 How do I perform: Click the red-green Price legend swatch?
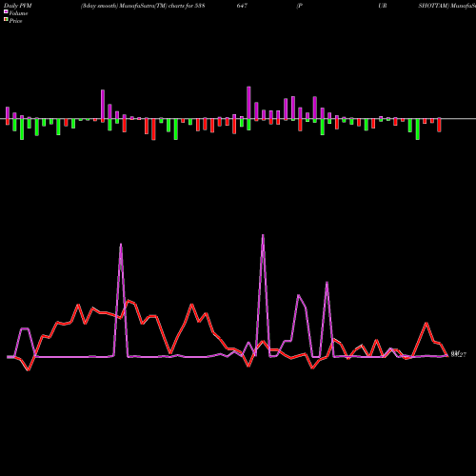pyautogui.click(x=6, y=20)
